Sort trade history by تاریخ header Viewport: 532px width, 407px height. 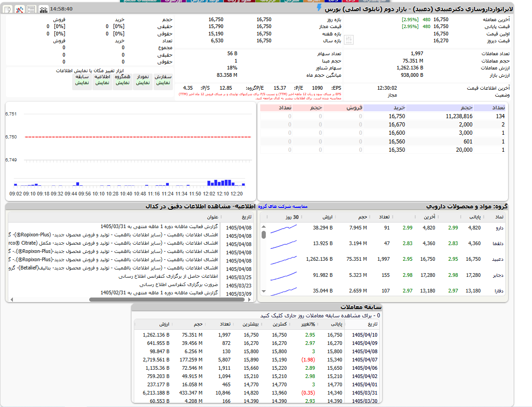pyautogui.click(x=372, y=324)
